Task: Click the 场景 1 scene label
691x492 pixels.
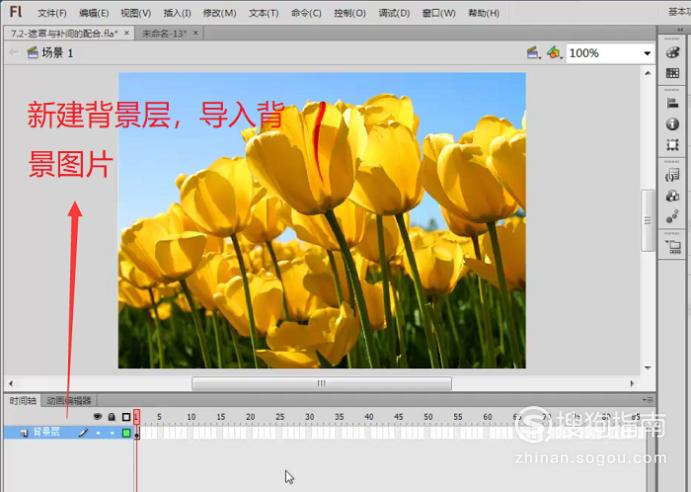Action: point(57,53)
